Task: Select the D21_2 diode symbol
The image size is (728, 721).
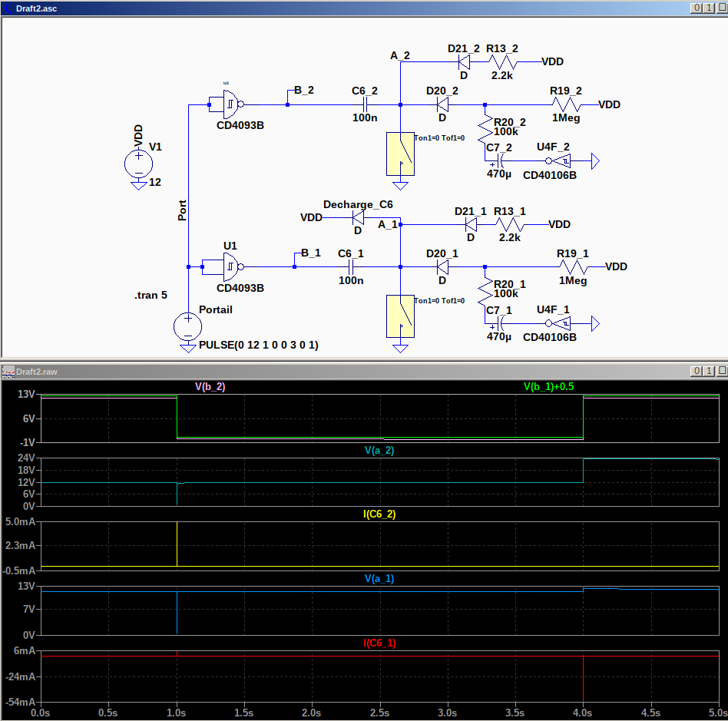Action: tap(464, 61)
